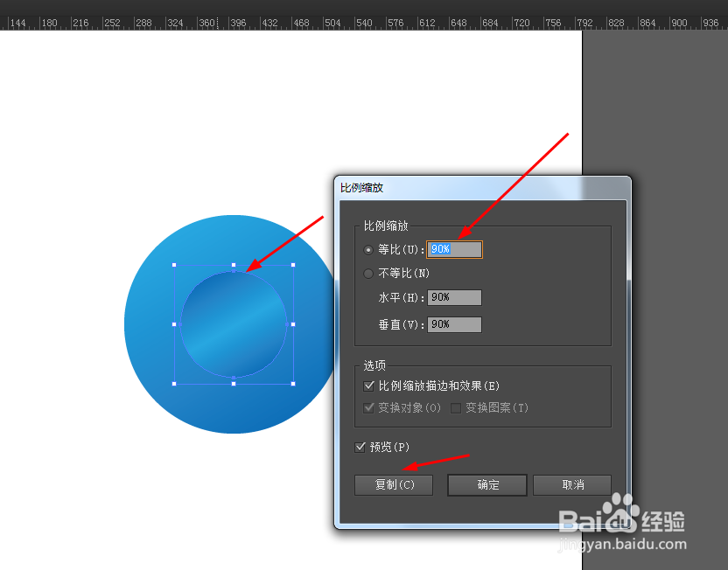Click the 比例缩放 dialog title bar
This screenshot has height=570, width=728.
[482, 188]
